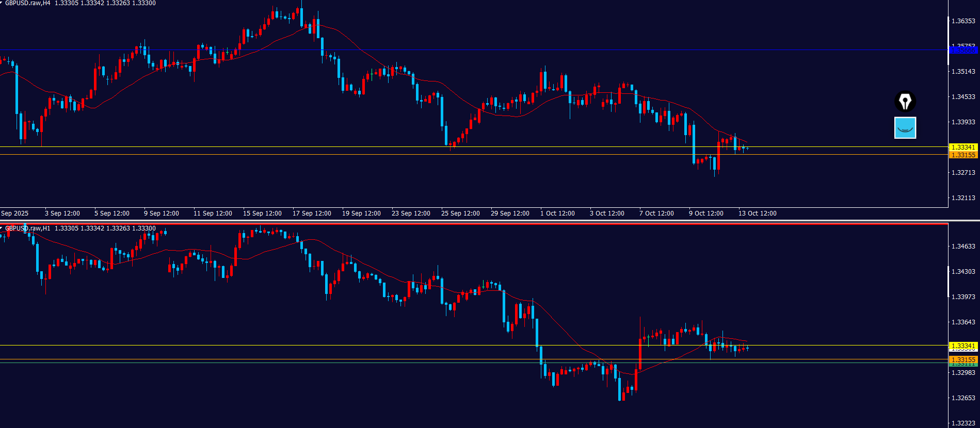Screen dimensions: 980x428
Task: Click the GBPUSD.raw,H4 chart title text
Action: tap(28, 3)
